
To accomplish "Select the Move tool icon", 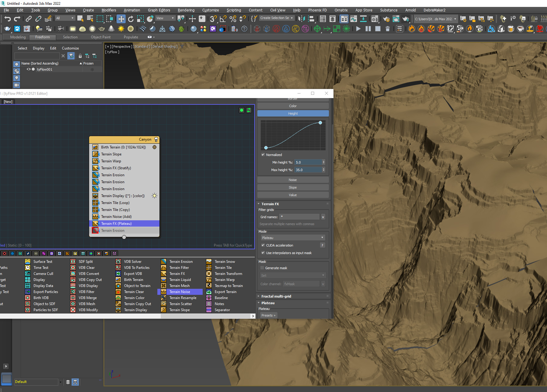I will [x=121, y=19].
